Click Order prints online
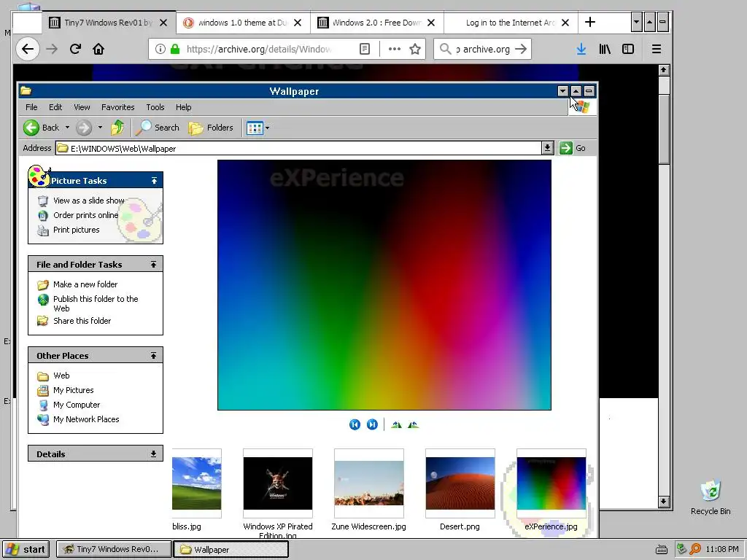This screenshot has width=747, height=560. tap(86, 215)
